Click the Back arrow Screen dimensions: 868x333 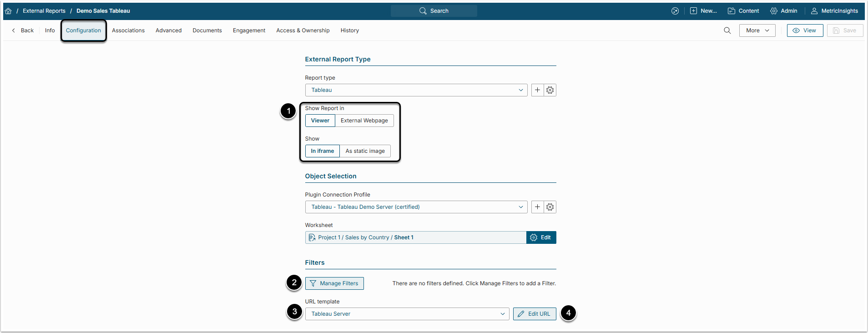[x=23, y=30]
